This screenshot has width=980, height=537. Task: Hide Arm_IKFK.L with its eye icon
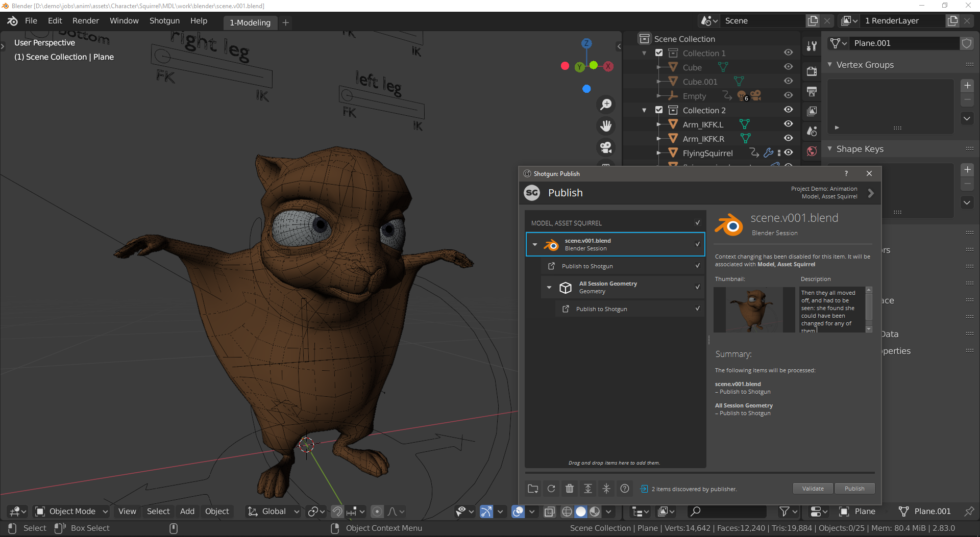click(789, 124)
